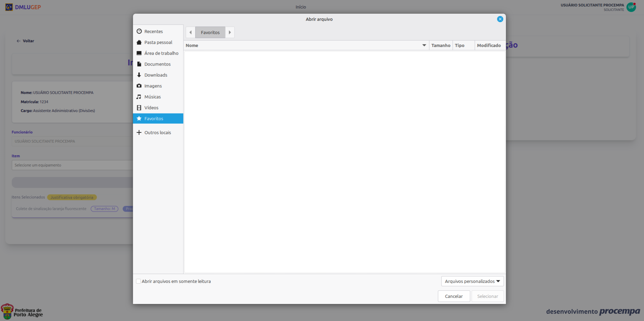Click the Recentes clock icon in sidebar
The image size is (644, 321).
[139, 31]
